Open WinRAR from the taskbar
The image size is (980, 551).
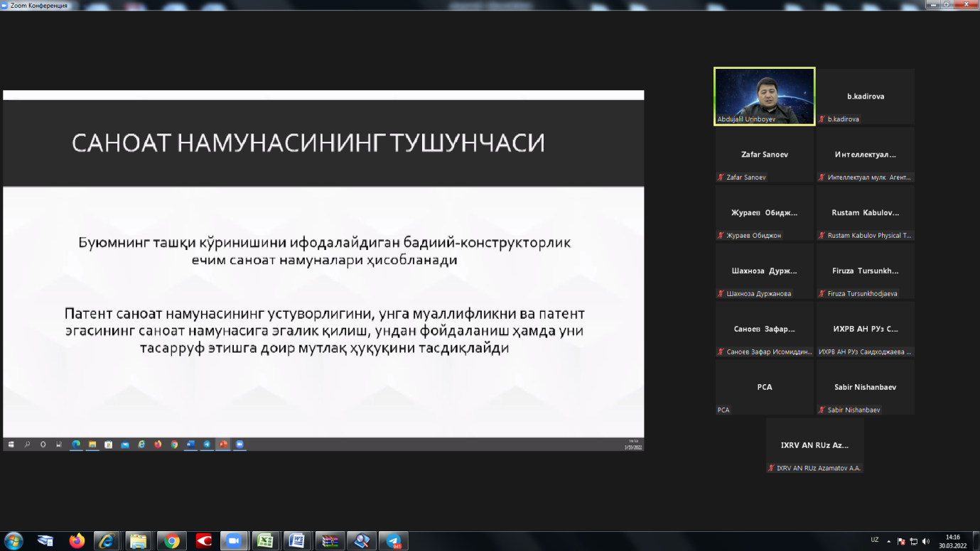pos(329,541)
